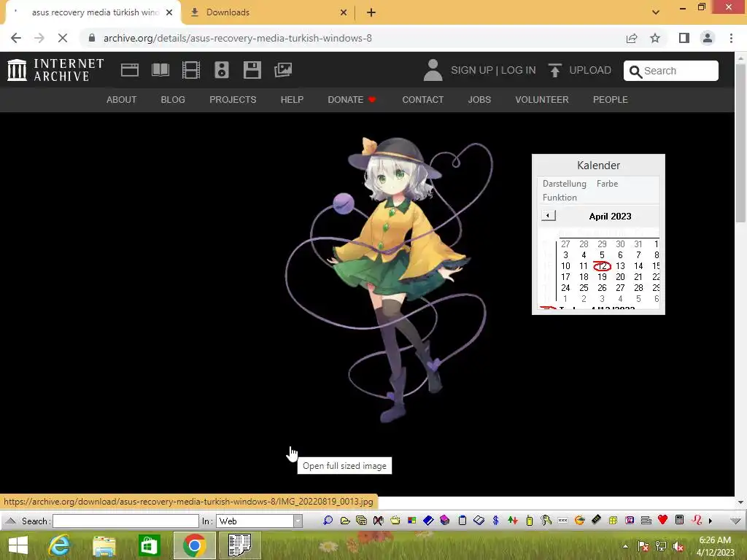Click the blue book toolbar icon

tap(428, 521)
